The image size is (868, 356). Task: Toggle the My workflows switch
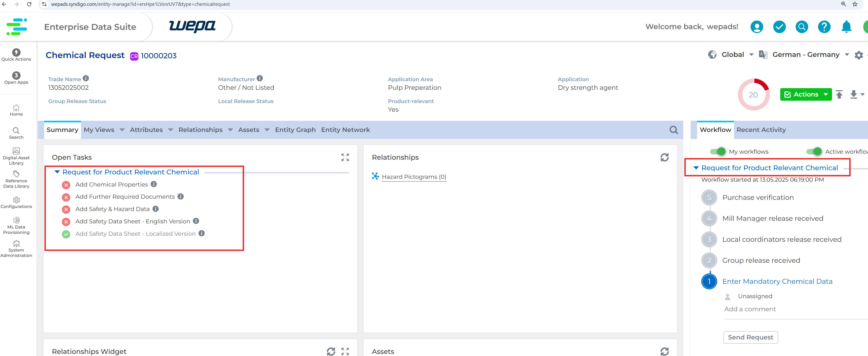(717, 151)
